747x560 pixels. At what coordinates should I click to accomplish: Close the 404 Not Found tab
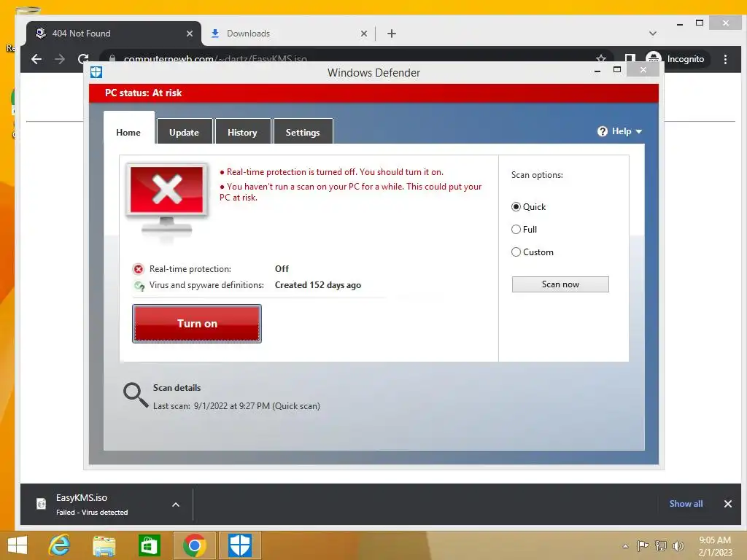(x=190, y=34)
